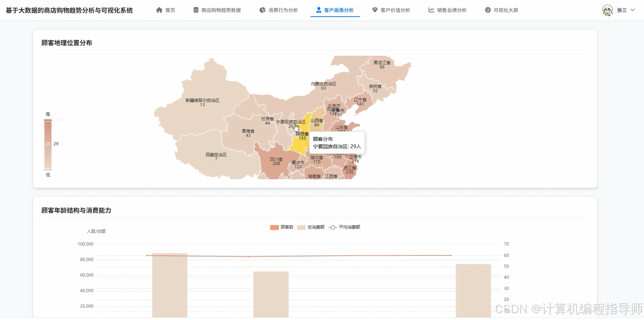This screenshot has width=644, height=320.
Task: Toggle the 顾客数 legend series
Action: point(282,227)
